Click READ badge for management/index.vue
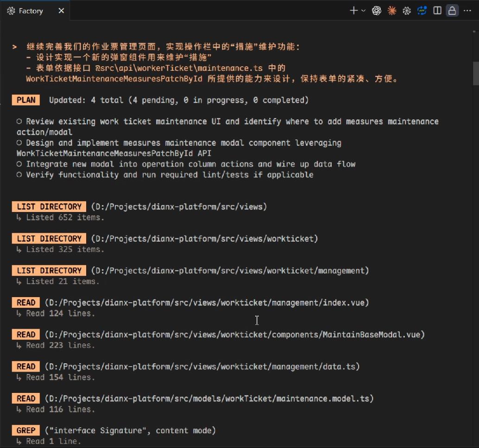 (26, 303)
